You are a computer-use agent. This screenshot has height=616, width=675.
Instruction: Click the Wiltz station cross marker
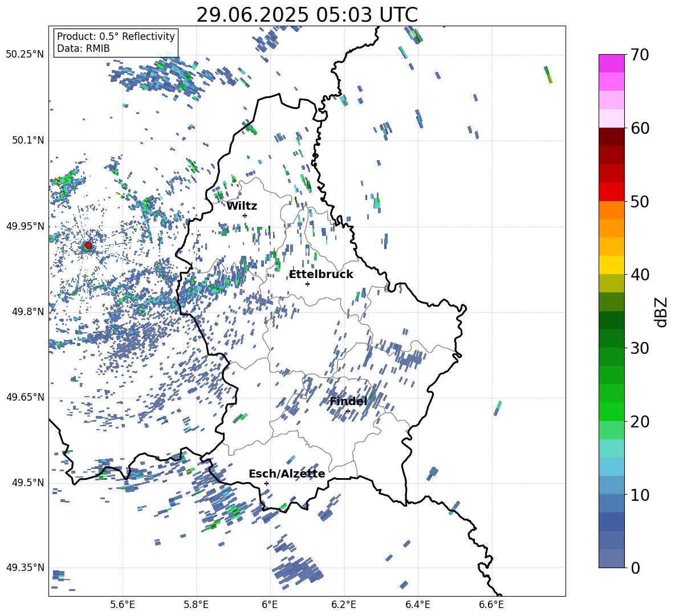pyautogui.click(x=245, y=215)
